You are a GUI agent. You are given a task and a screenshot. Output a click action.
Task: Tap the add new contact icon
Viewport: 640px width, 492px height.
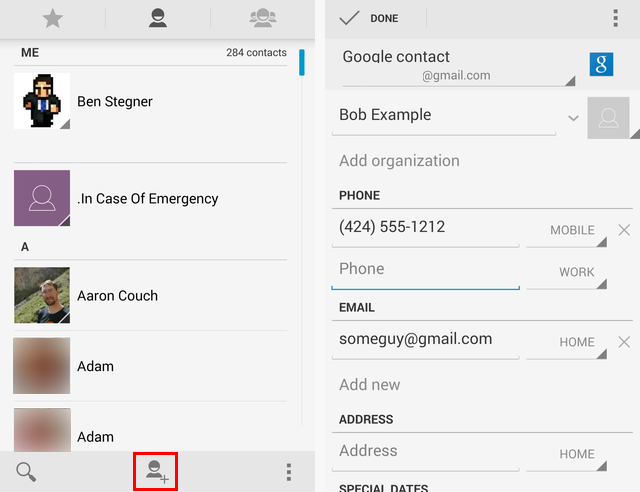pos(156,472)
